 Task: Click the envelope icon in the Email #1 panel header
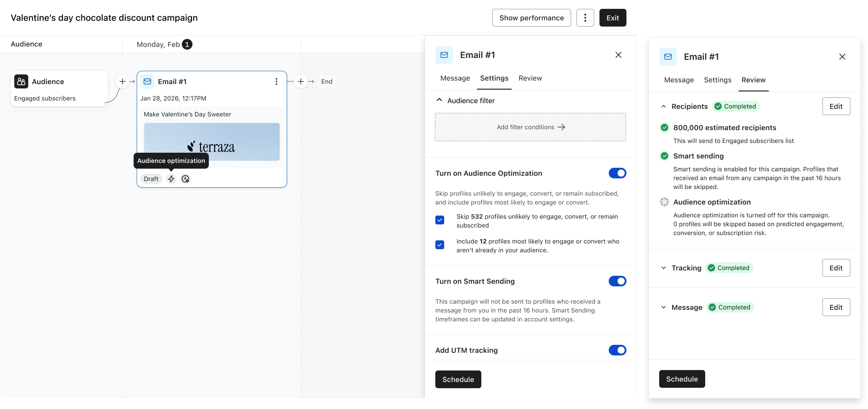(x=444, y=55)
